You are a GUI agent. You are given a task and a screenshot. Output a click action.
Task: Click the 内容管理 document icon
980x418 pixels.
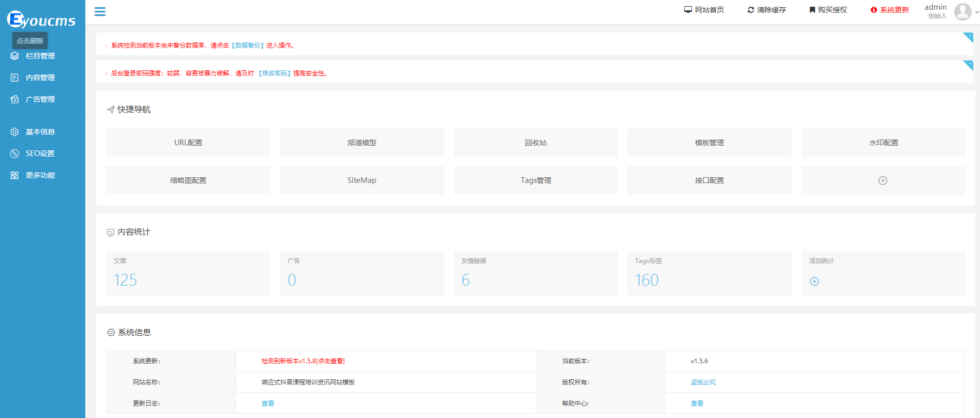14,78
